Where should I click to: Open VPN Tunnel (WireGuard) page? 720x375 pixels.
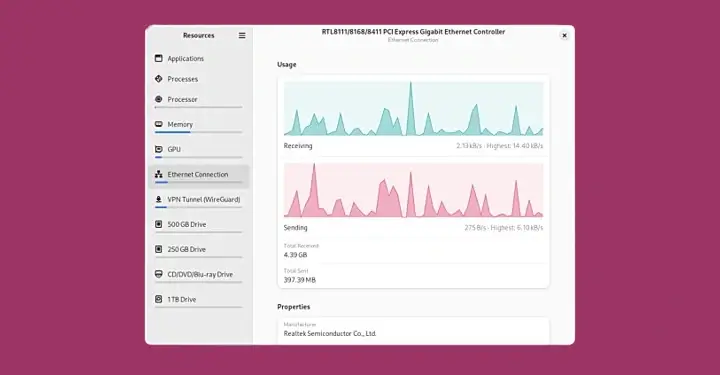(198, 201)
